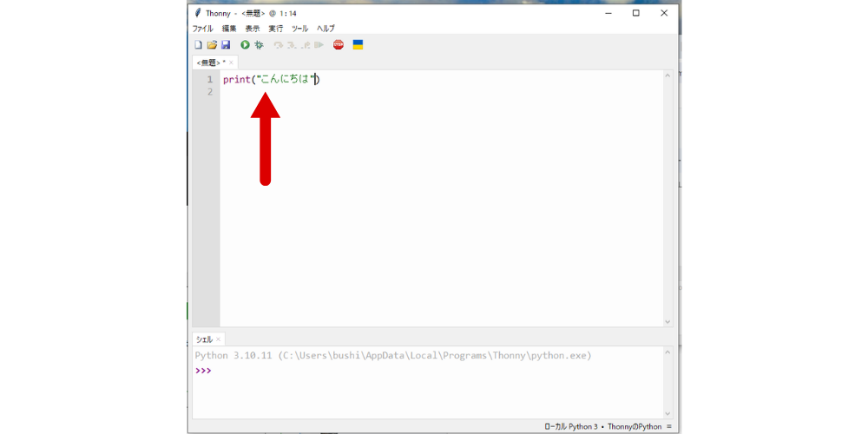Click the shell scrollbar up arrow
Viewport: 868px width, 434px height.
pyautogui.click(x=667, y=352)
